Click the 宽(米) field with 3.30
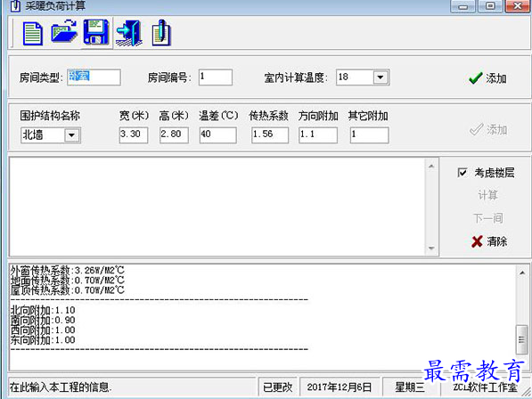Image resolution: width=532 pixels, height=399 pixels. pyautogui.click(x=134, y=134)
